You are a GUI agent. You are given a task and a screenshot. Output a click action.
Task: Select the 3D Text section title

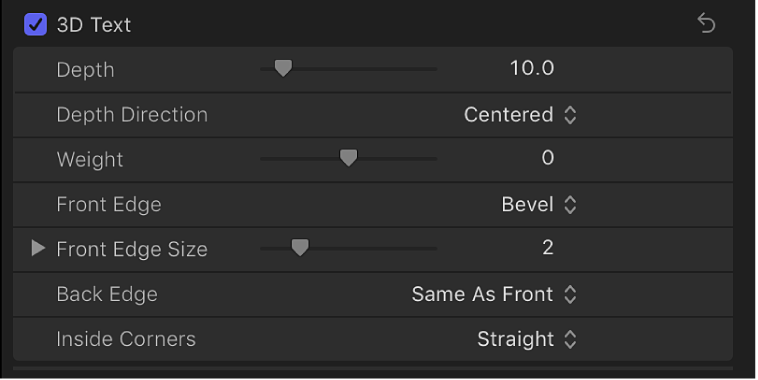point(94,25)
